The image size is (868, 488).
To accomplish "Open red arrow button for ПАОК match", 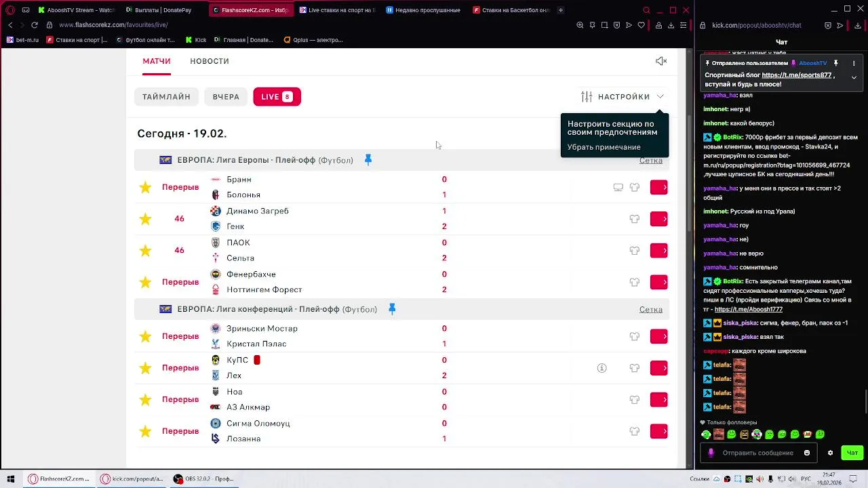I will 659,250.
